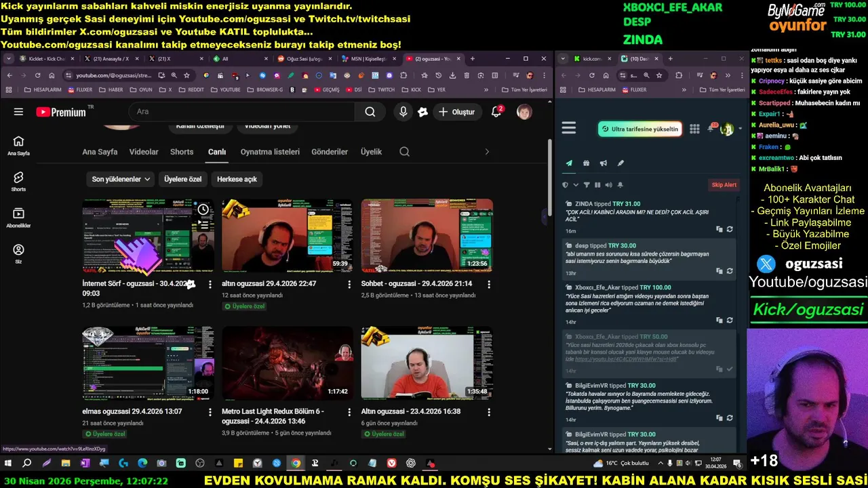The width and height of the screenshot is (868, 488).
Task: Open Windows Start menu on taskbar
Action: click(x=8, y=464)
